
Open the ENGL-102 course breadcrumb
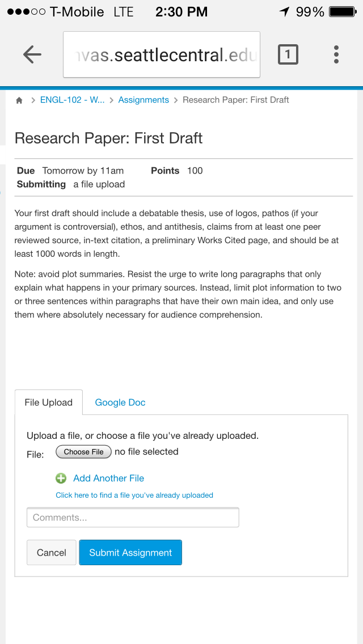[73, 100]
